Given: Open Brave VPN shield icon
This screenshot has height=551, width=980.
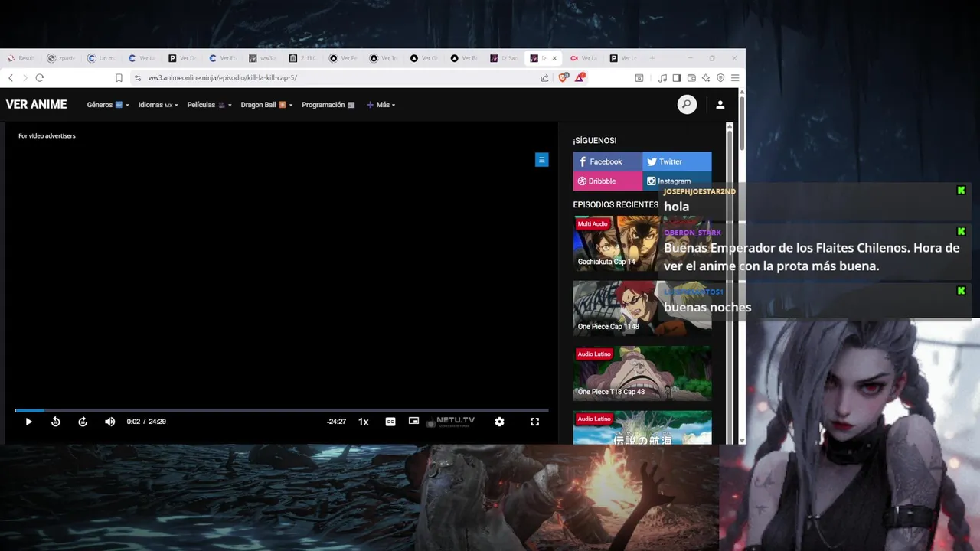Looking at the screenshot, I should point(720,77).
